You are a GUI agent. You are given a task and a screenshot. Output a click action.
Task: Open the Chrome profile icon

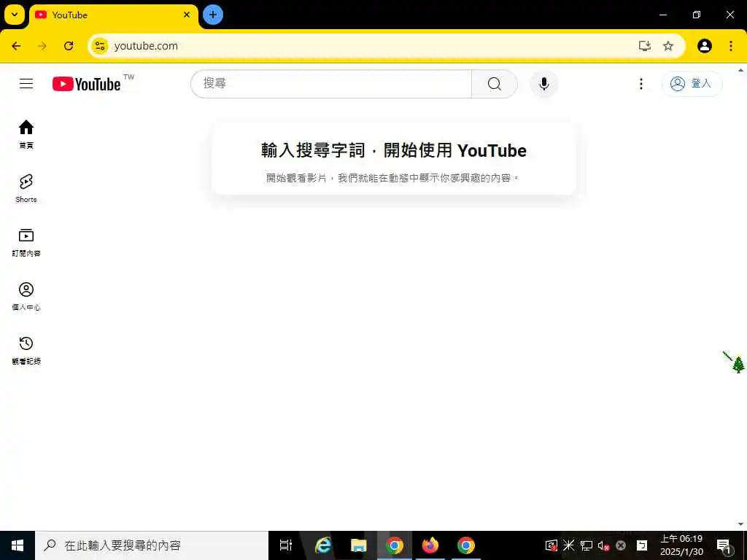point(704,46)
